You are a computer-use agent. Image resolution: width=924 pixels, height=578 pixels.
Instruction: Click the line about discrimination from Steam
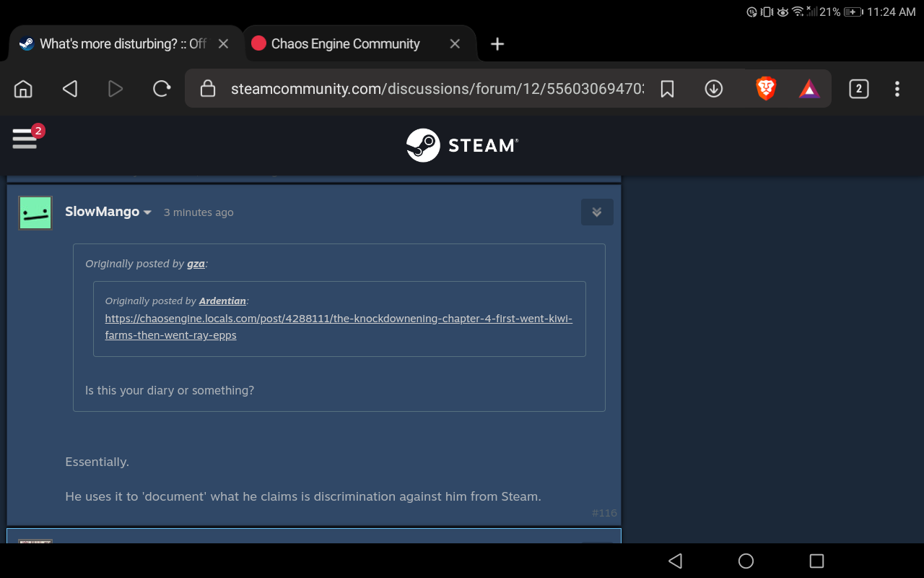pyautogui.click(x=303, y=496)
